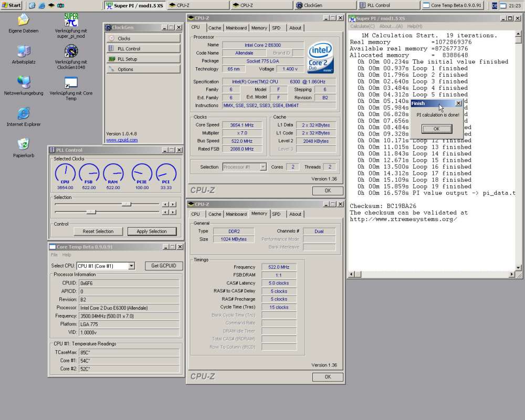Select the SPD tab in the lower CPU-Z window

pyautogui.click(x=276, y=214)
